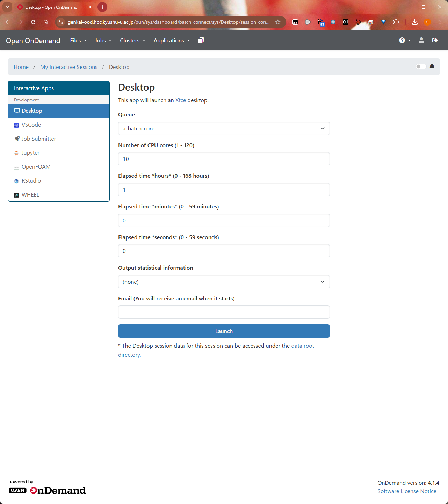Click the OnDemand version: 4.1.4 text
The height and width of the screenshot is (504, 448).
(x=408, y=483)
